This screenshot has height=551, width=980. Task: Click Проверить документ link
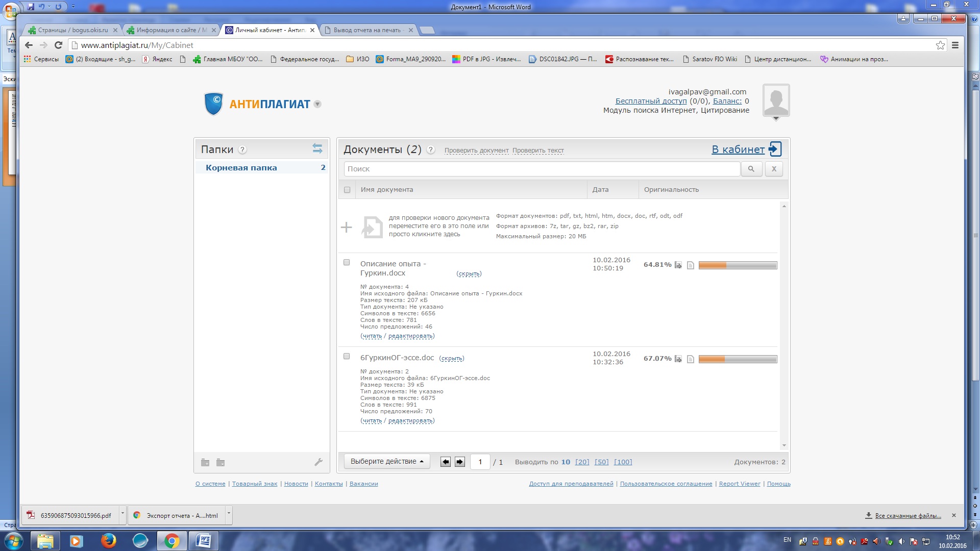click(x=476, y=151)
